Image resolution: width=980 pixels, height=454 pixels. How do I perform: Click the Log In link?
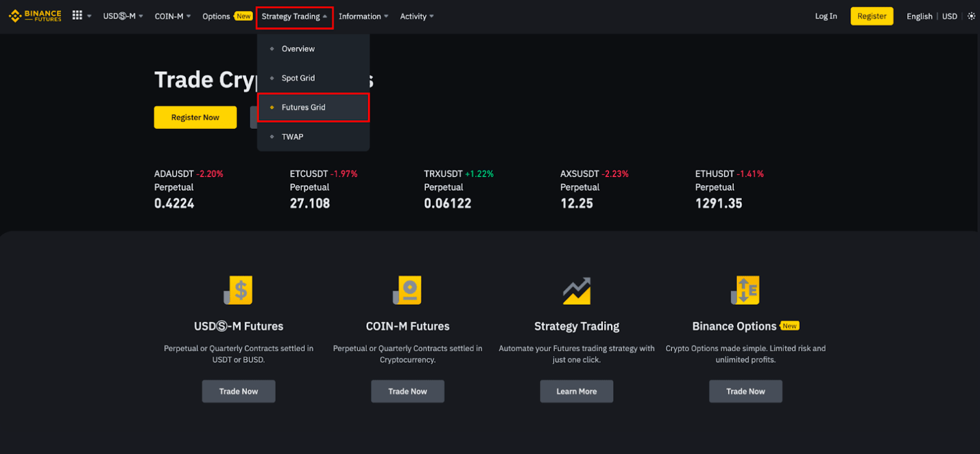826,16
